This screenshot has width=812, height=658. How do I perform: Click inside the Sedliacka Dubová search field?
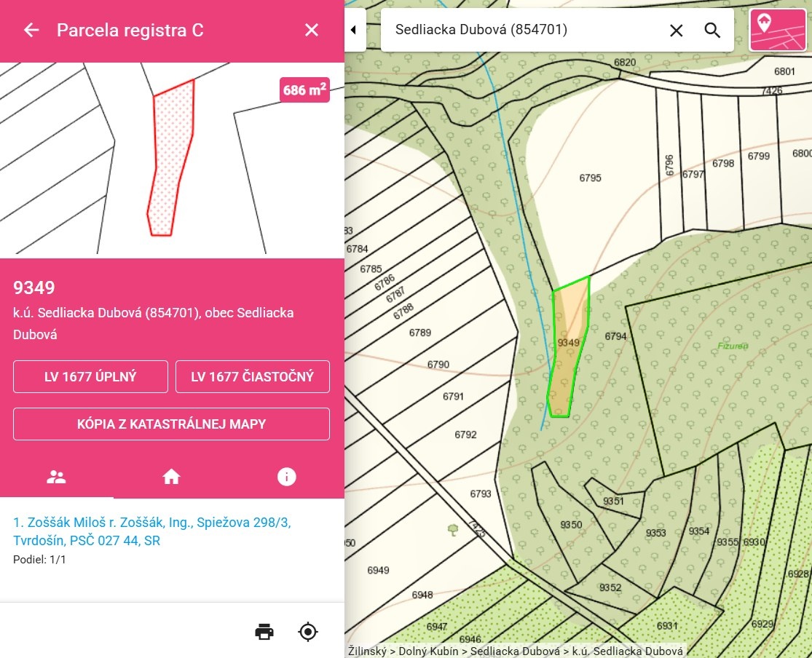524,30
